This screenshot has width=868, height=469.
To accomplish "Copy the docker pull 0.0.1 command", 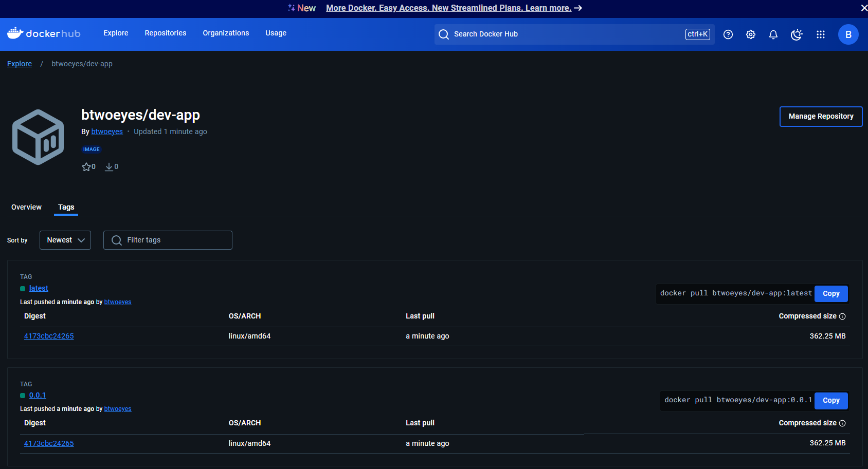I will tap(831, 400).
